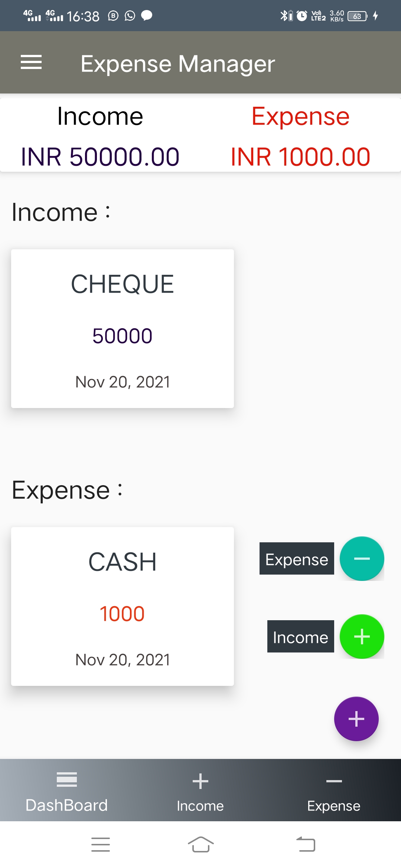Switch to the Expense bottom tab
This screenshot has width=401, height=868.
[334, 791]
